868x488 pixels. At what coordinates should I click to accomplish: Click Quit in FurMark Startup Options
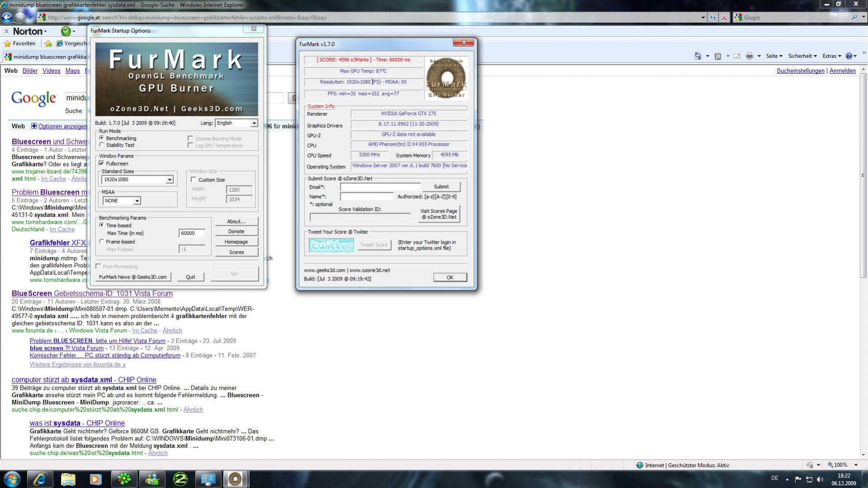(x=190, y=277)
